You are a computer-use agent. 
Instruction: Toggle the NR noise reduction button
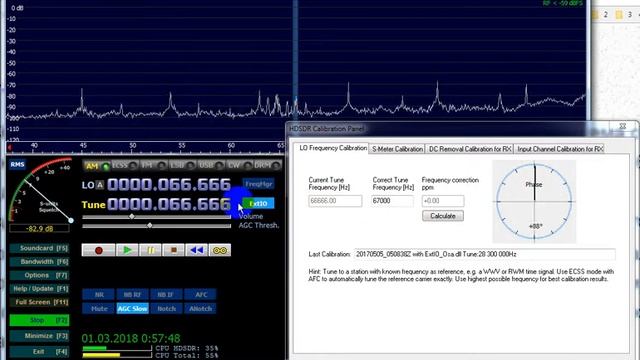click(x=99, y=294)
